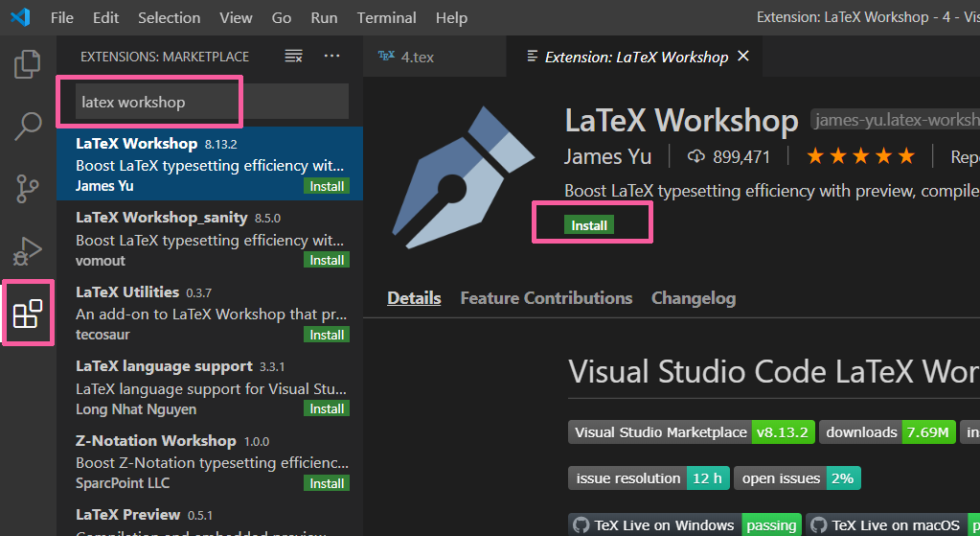Install LaTeX Utilities from the list
Screen dimensions: 980x536
327,335
